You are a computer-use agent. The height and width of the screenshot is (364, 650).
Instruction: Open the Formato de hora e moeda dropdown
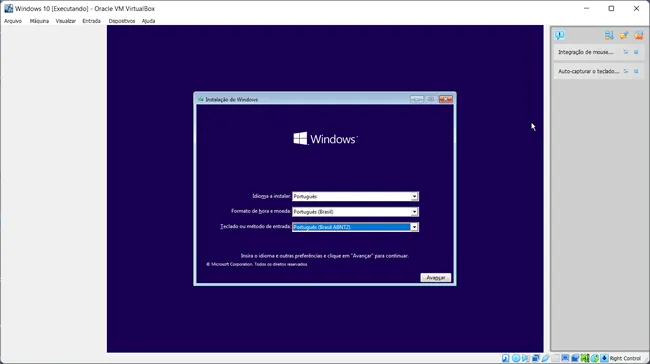pyautogui.click(x=414, y=212)
